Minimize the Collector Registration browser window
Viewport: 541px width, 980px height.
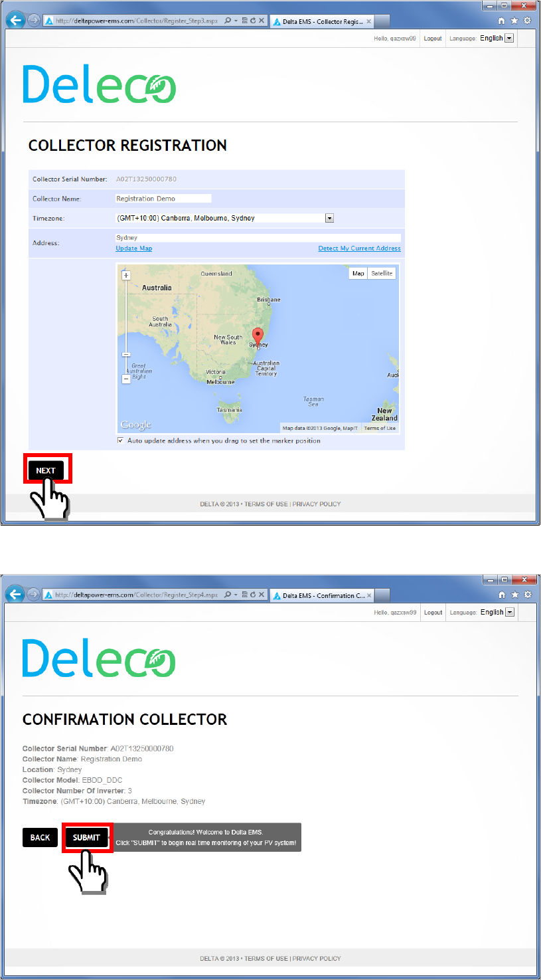pyautogui.click(x=490, y=5)
